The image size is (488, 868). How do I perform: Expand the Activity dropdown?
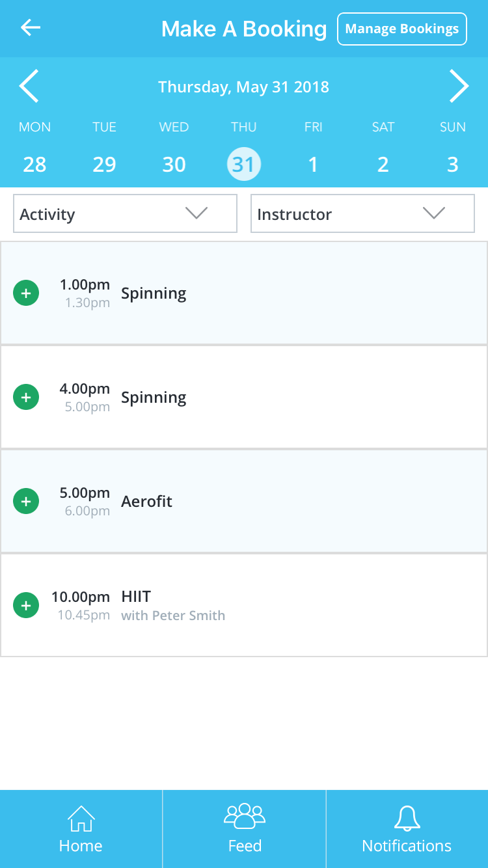(x=125, y=213)
